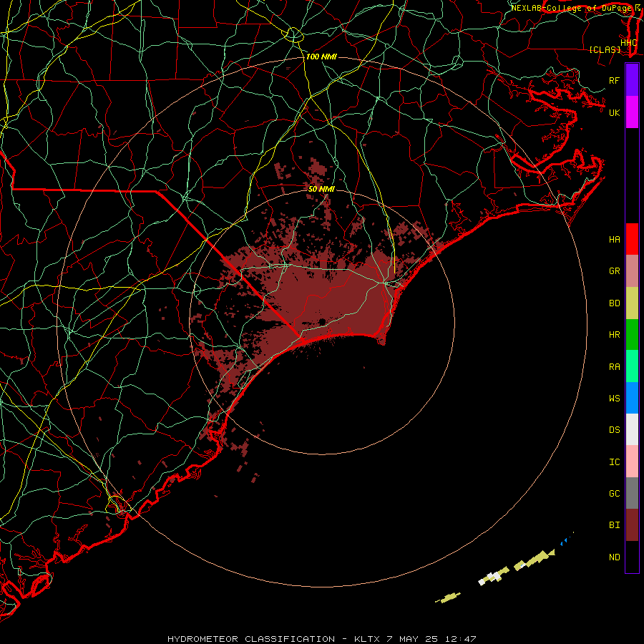Click the RA legend label
Screen dimensions: 644x644
point(615,367)
